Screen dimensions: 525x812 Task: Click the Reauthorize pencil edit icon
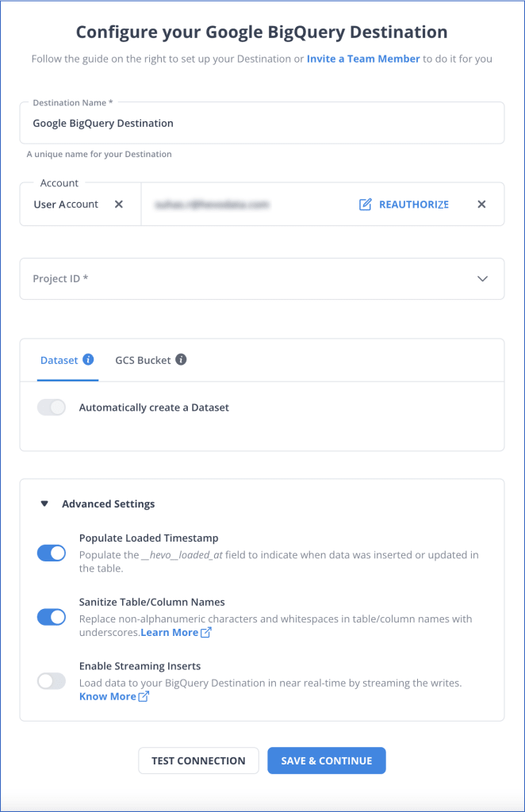click(x=365, y=205)
